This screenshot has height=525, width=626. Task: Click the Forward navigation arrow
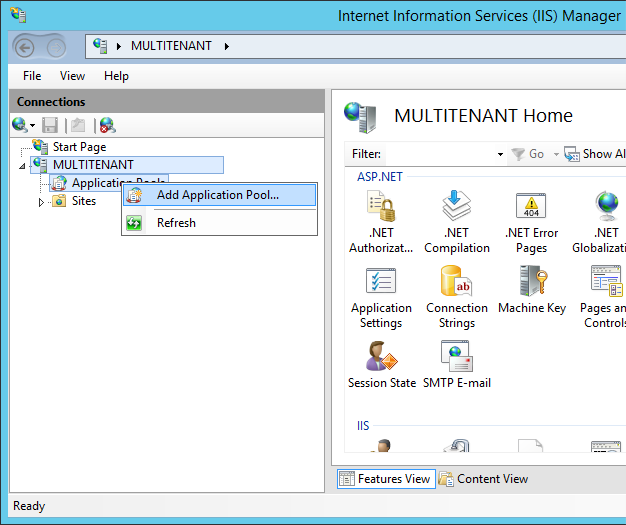pyautogui.click(x=56, y=48)
